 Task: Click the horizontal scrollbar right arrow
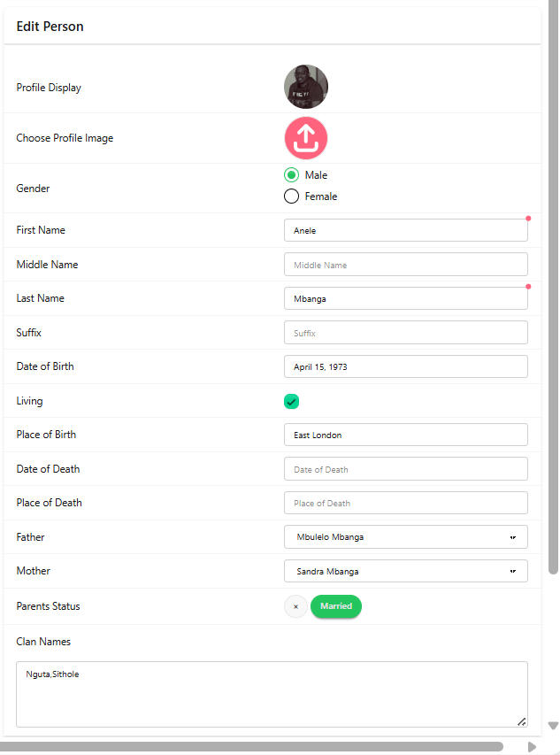[x=532, y=747]
